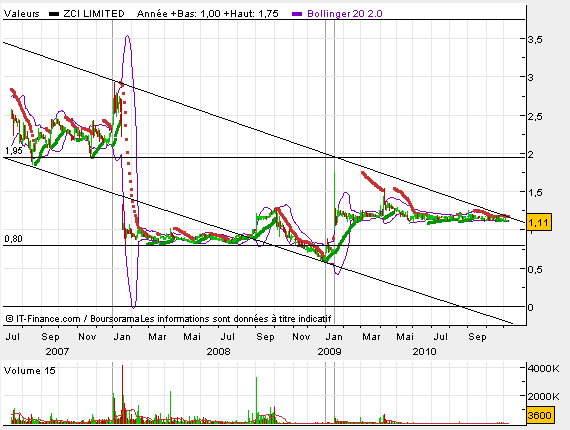Select the "Volume 15" panel label

pos(29,371)
